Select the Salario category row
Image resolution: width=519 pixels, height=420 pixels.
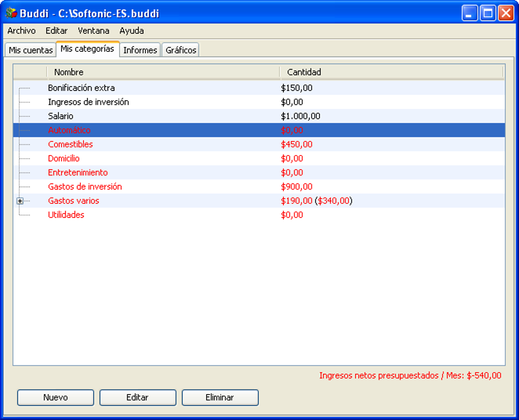pos(259,116)
